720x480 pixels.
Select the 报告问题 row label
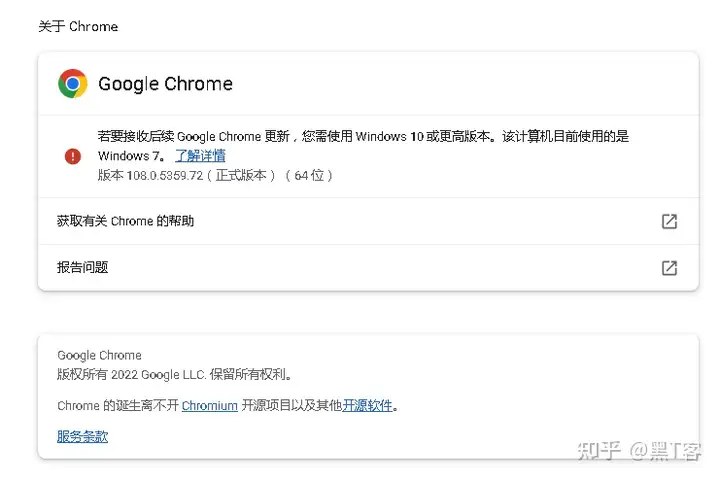pos(82,268)
